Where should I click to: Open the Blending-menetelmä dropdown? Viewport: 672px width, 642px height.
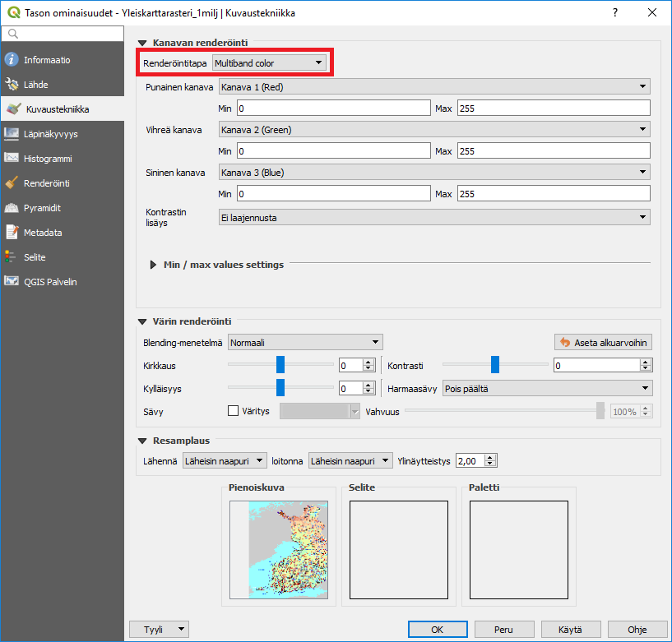pyautogui.click(x=305, y=342)
